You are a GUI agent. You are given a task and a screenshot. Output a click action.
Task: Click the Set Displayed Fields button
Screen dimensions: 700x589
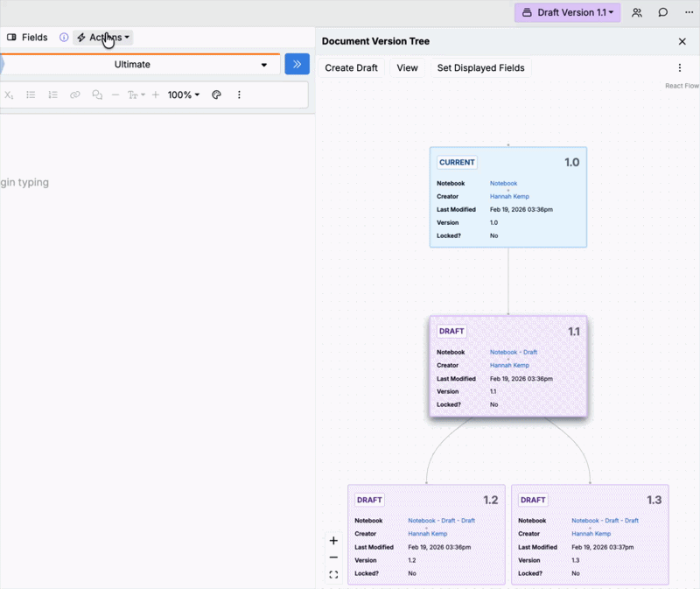pyautogui.click(x=480, y=68)
